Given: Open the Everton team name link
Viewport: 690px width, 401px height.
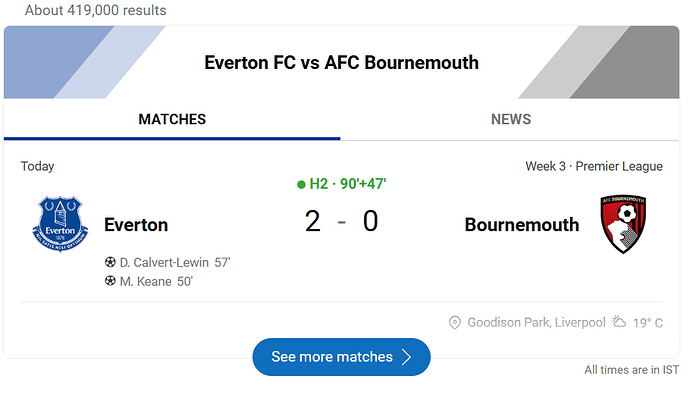Looking at the screenshot, I should click(x=136, y=225).
